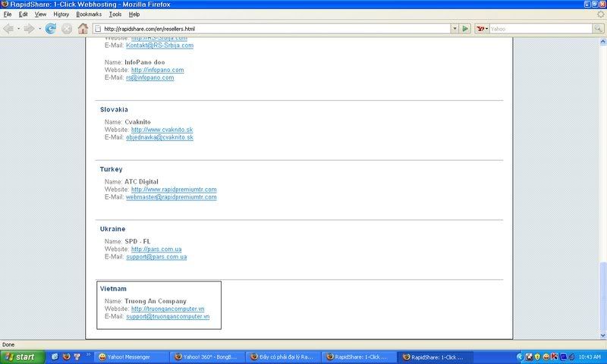The height and width of the screenshot is (364, 607).
Task: Click the Slovakia country heading
Action: point(114,109)
